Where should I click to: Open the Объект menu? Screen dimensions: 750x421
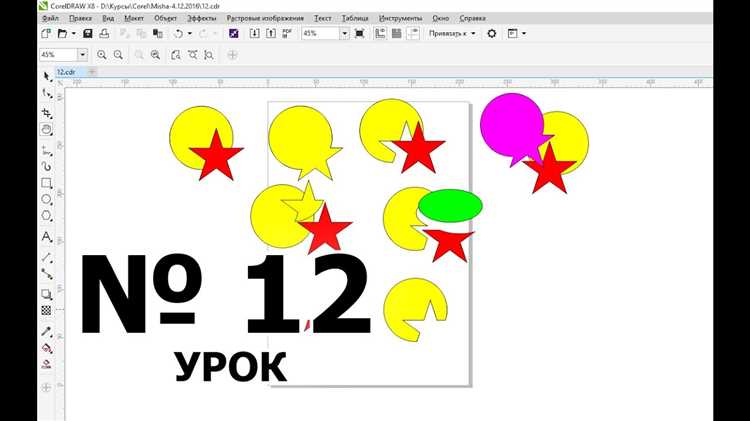coord(165,18)
